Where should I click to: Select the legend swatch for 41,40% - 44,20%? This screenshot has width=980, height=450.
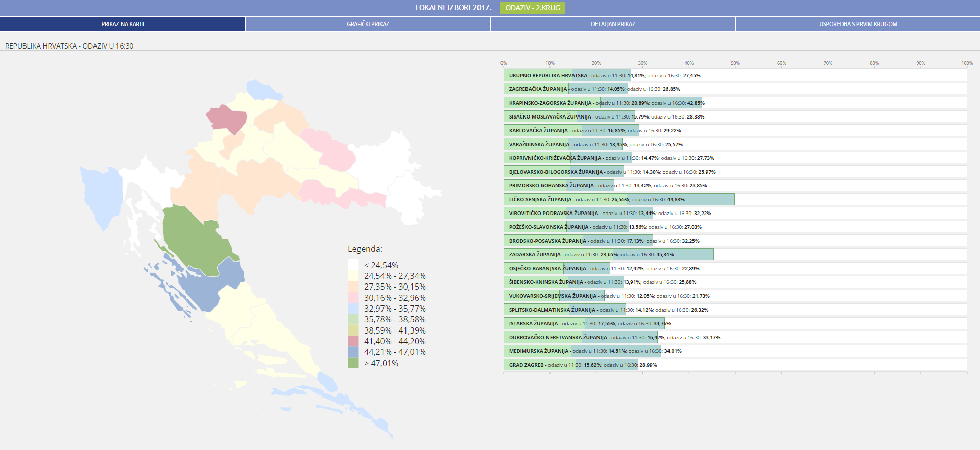click(x=353, y=341)
